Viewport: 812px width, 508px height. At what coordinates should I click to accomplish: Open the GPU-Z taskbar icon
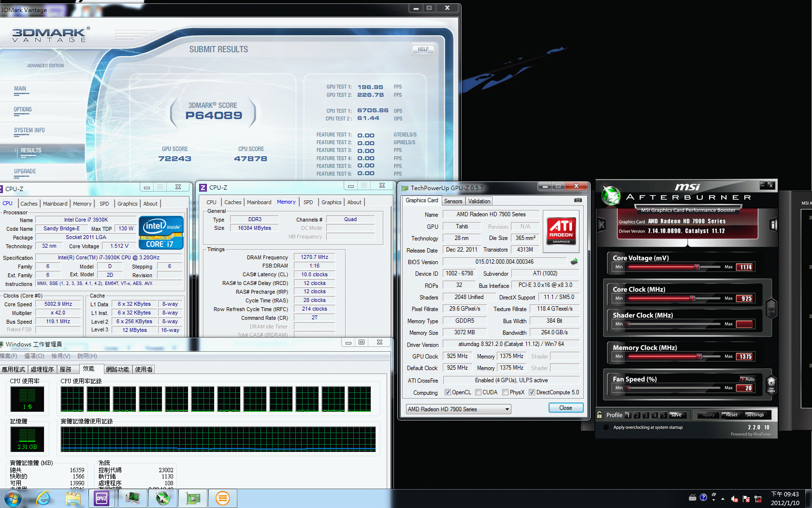click(193, 498)
